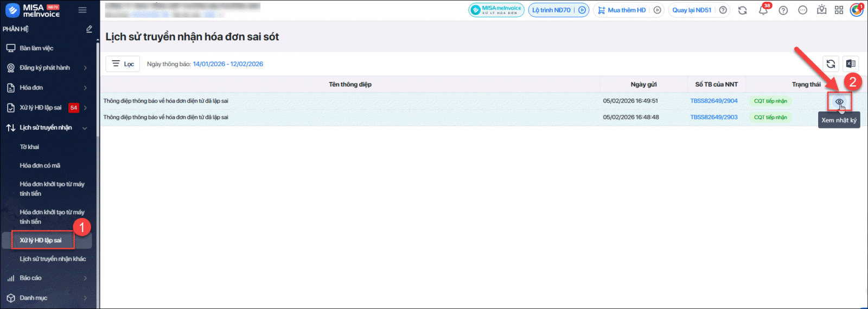Image resolution: width=868 pixels, height=309 pixels.
Task: Open notifications bell with 38 badge
Action: point(763,10)
